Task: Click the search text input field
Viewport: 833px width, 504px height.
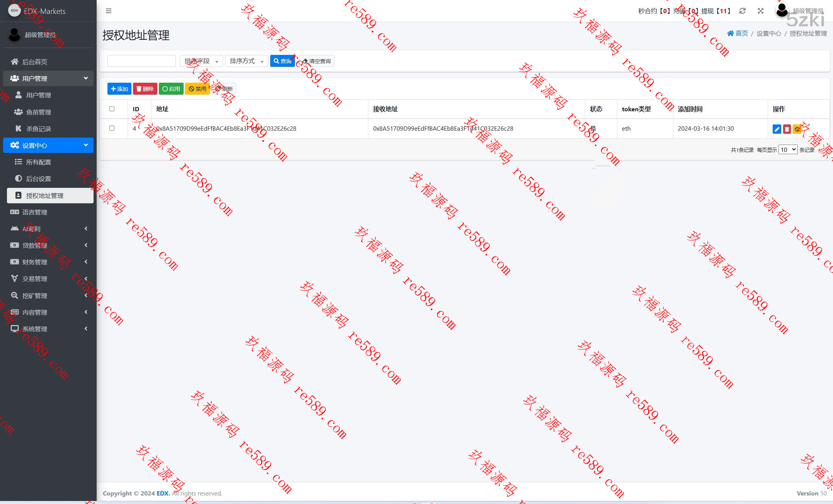Action: point(141,61)
